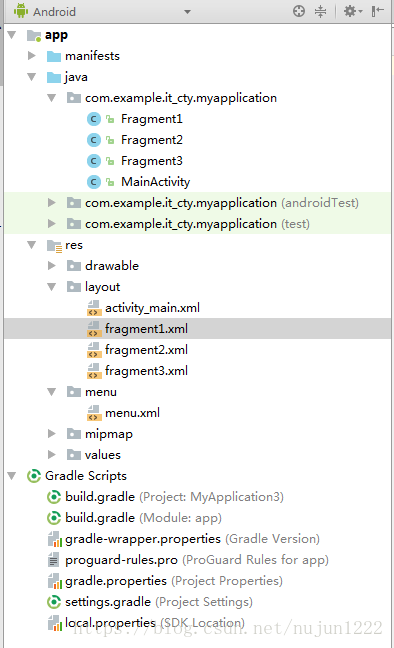Select the values folder label
This screenshot has width=394, height=648.
[103, 455]
